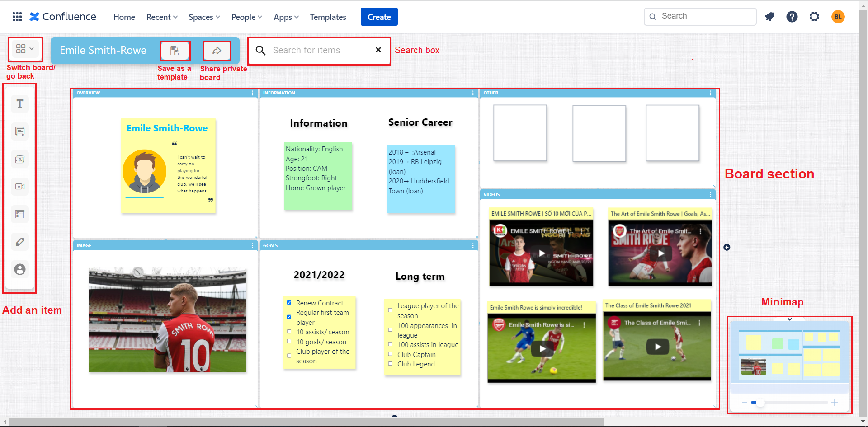Pick the video item tool

(x=20, y=187)
